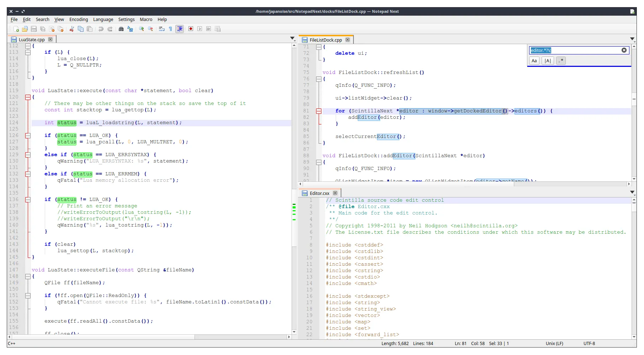Collapse fold at line 120 in LuaState.cpp
Screen dimensions: 644x355
tap(28, 97)
